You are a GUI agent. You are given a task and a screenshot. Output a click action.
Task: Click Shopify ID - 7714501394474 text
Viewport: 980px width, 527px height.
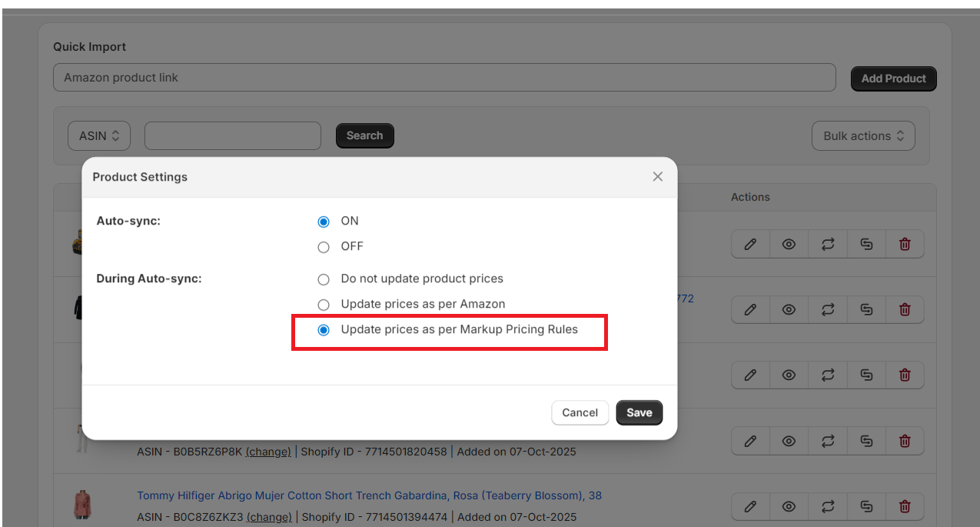374,517
